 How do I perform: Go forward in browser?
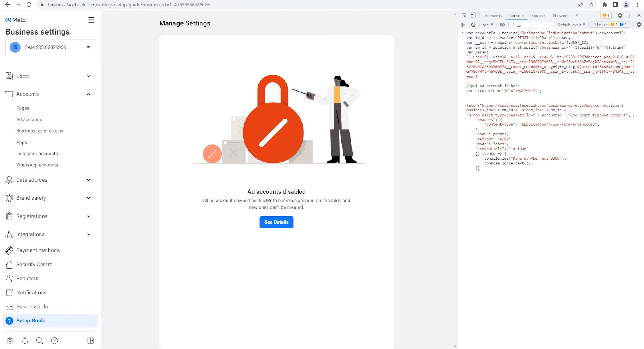pyautogui.click(x=18, y=5)
